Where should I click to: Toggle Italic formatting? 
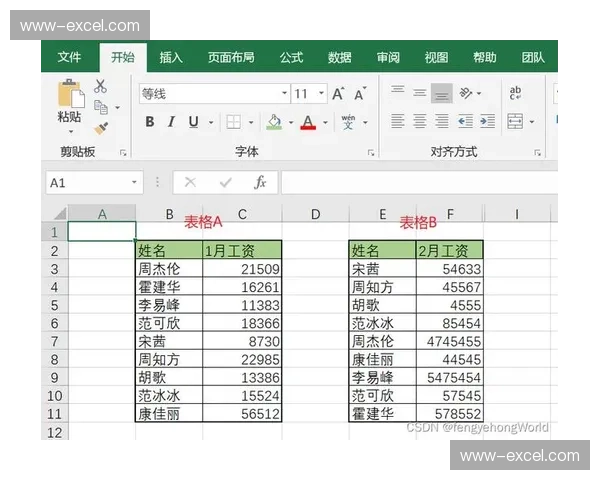[171, 122]
